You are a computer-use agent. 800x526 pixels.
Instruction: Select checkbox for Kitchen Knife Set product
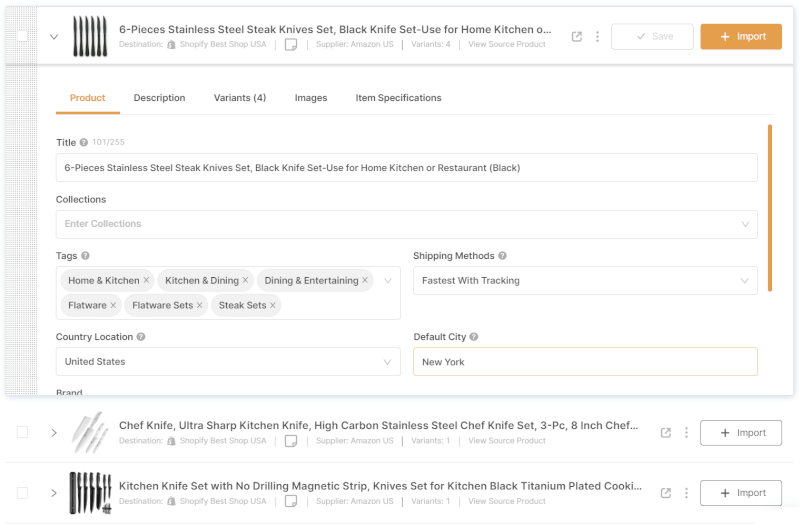click(22, 493)
